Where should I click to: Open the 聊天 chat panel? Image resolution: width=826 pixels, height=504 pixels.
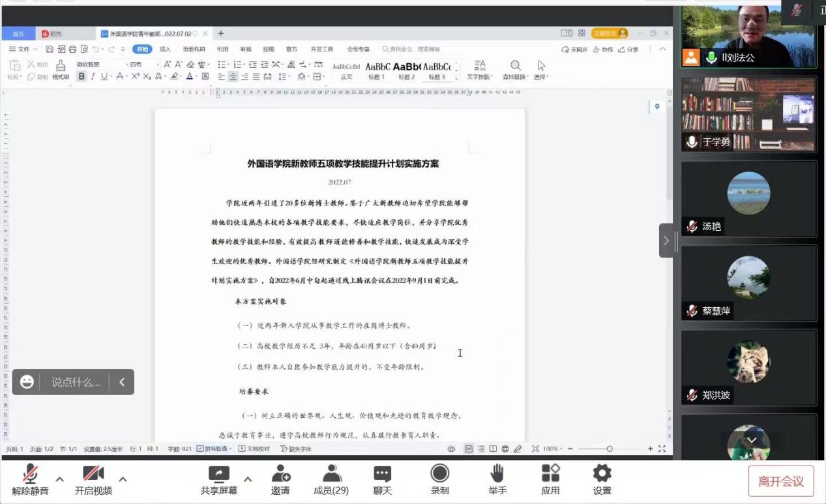coord(383,474)
